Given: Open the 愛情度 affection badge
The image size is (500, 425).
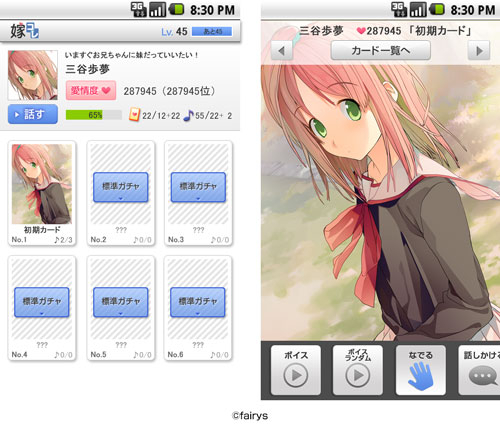Looking at the screenshot, I should click(x=91, y=90).
